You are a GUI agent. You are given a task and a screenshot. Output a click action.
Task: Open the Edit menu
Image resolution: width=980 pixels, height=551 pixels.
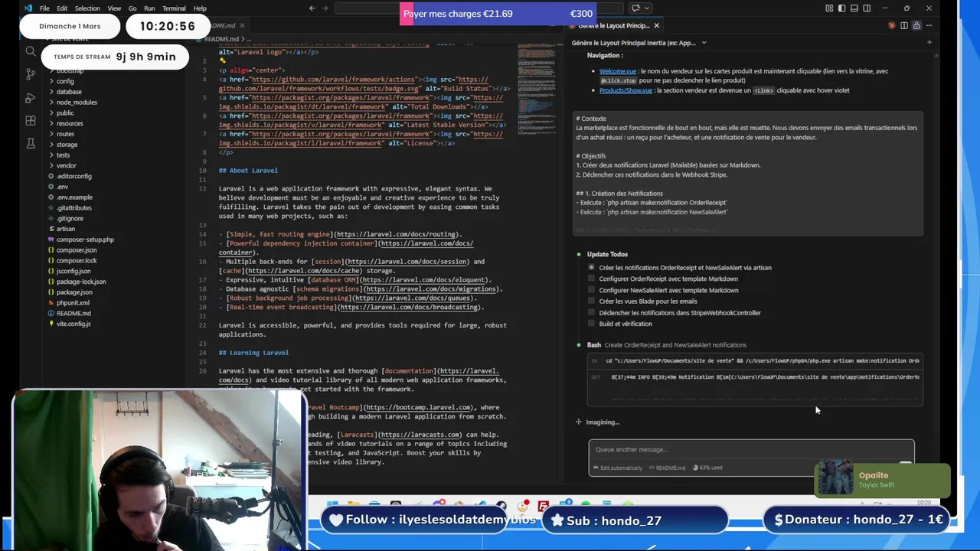(x=62, y=8)
